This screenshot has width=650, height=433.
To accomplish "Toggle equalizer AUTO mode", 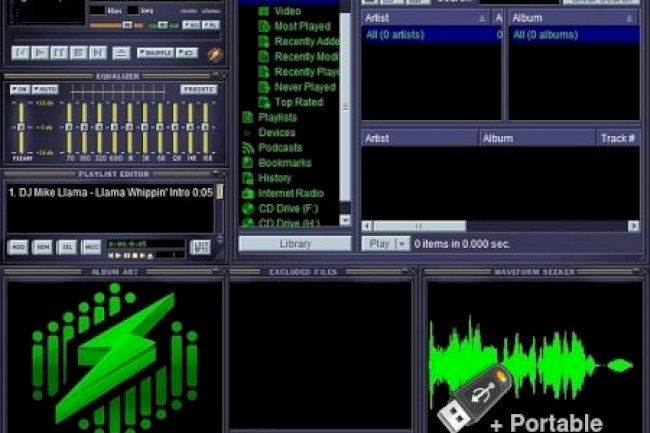I will tap(45, 89).
